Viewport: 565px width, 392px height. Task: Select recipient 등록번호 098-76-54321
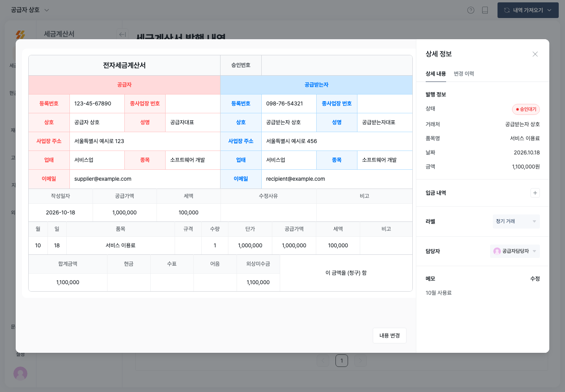tap(289, 103)
